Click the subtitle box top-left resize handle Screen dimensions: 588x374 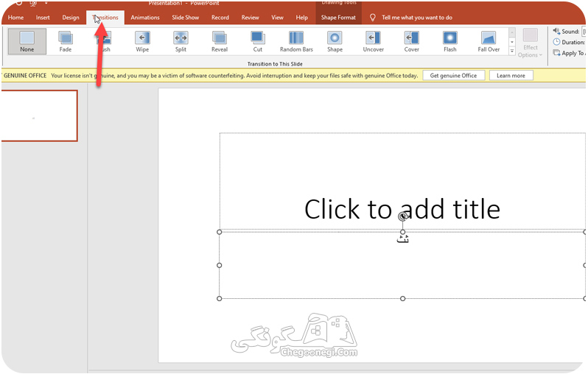(x=220, y=232)
